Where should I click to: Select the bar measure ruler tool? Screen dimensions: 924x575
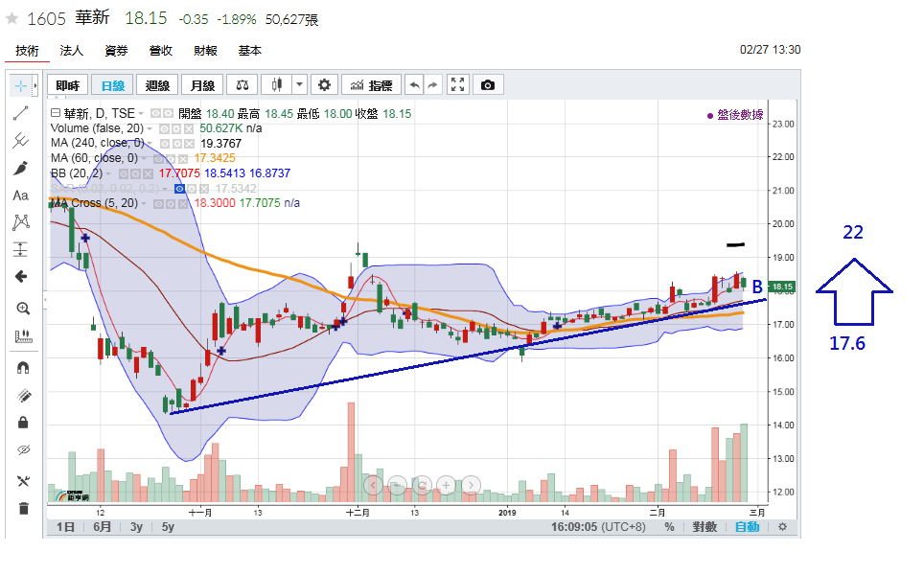[x=23, y=336]
